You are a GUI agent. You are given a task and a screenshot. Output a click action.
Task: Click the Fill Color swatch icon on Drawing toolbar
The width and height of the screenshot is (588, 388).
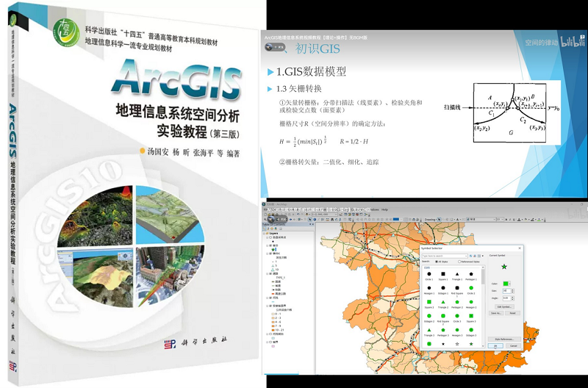click(526, 219)
